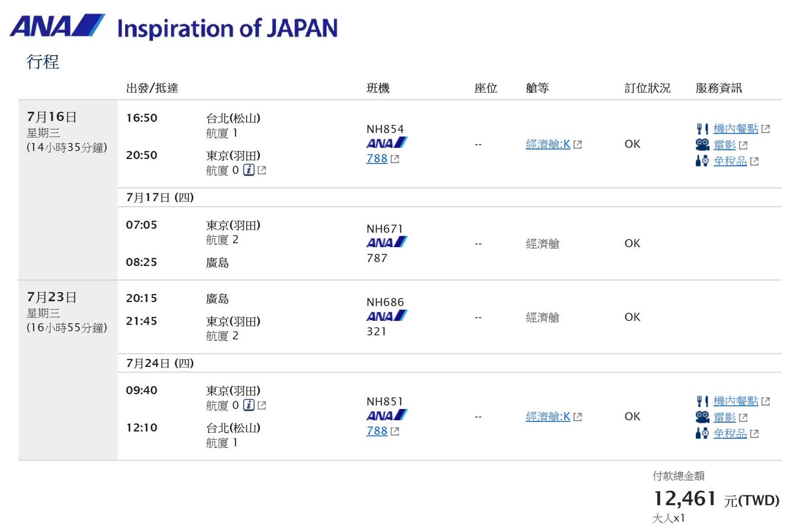The width and height of the screenshot is (800, 532).
Task: Open terminal info icon for first Haneda arrival
Action: (x=249, y=170)
